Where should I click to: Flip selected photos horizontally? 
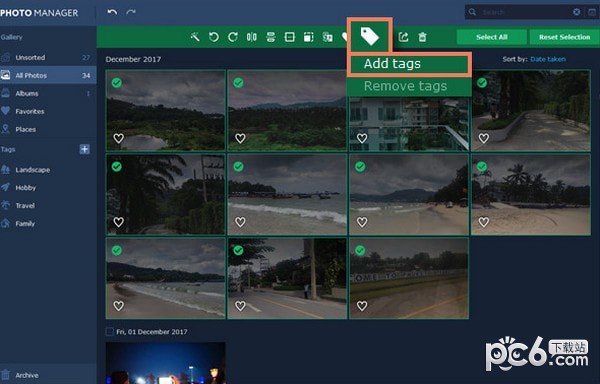(x=251, y=37)
